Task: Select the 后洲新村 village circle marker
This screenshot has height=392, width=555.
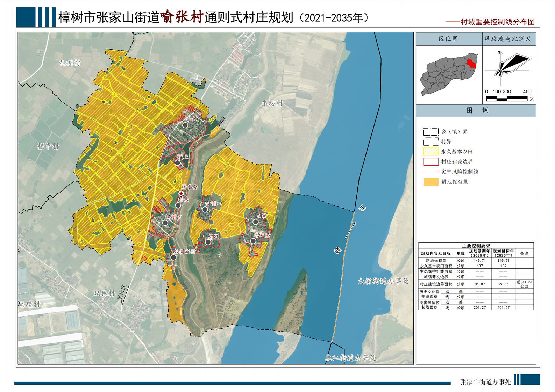Action: (173, 257)
